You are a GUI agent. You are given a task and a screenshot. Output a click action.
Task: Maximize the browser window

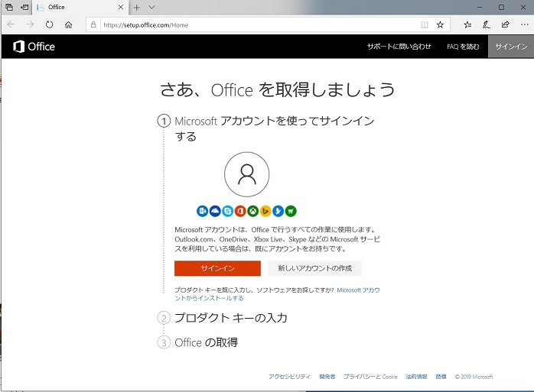pos(501,7)
